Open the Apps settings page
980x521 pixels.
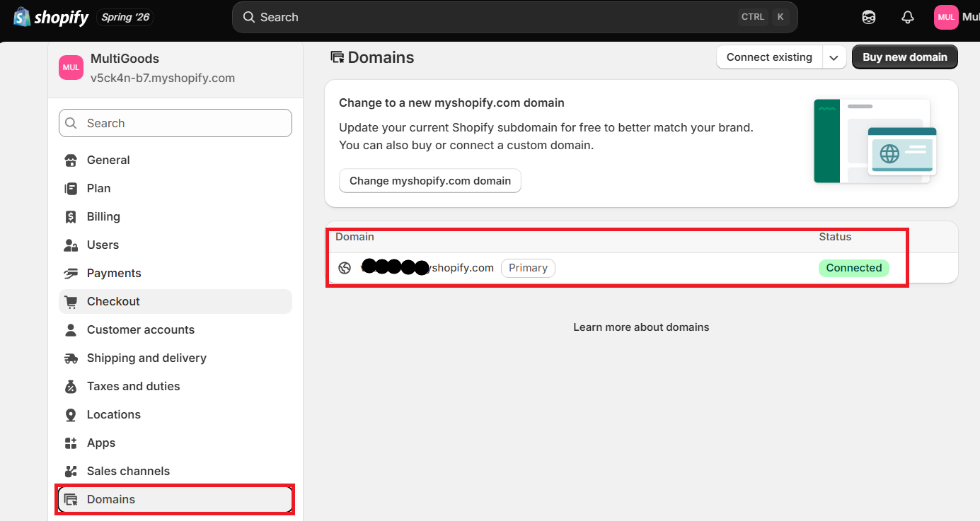[175, 443]
